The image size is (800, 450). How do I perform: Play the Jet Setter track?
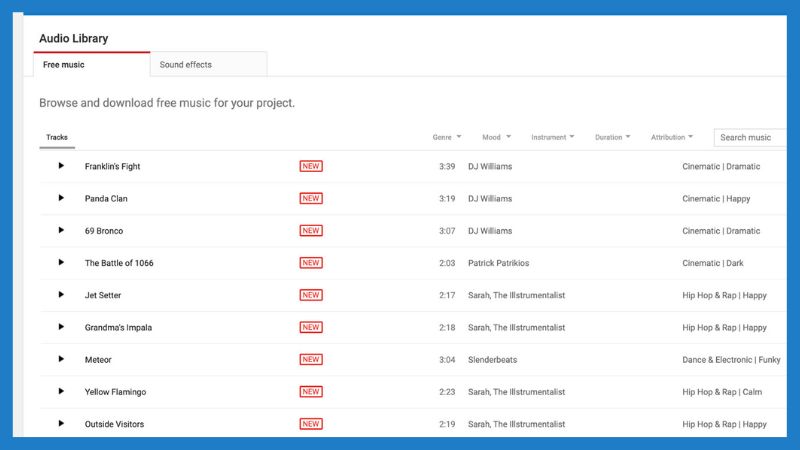tap(61, 294)
